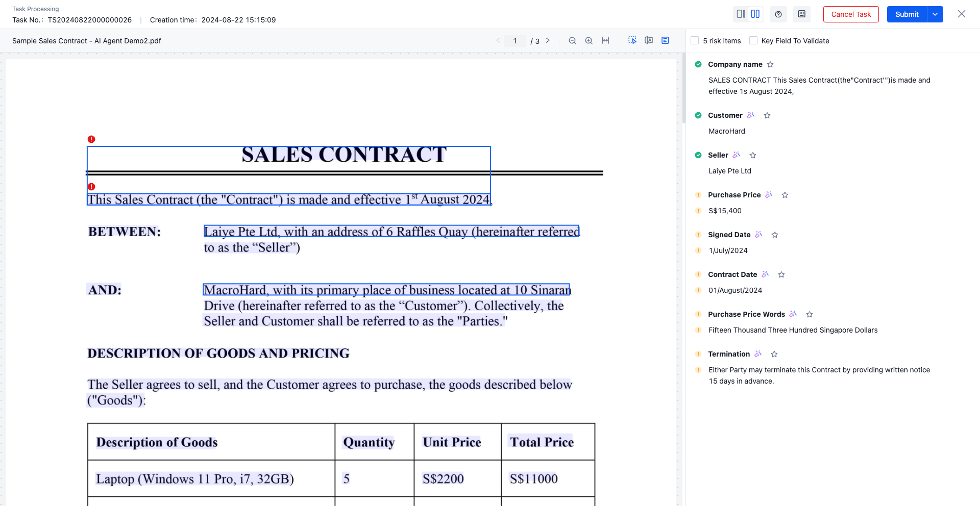Open the help question mark icon
This screenshot has width=980, height=506.
[x=778, y=14]
